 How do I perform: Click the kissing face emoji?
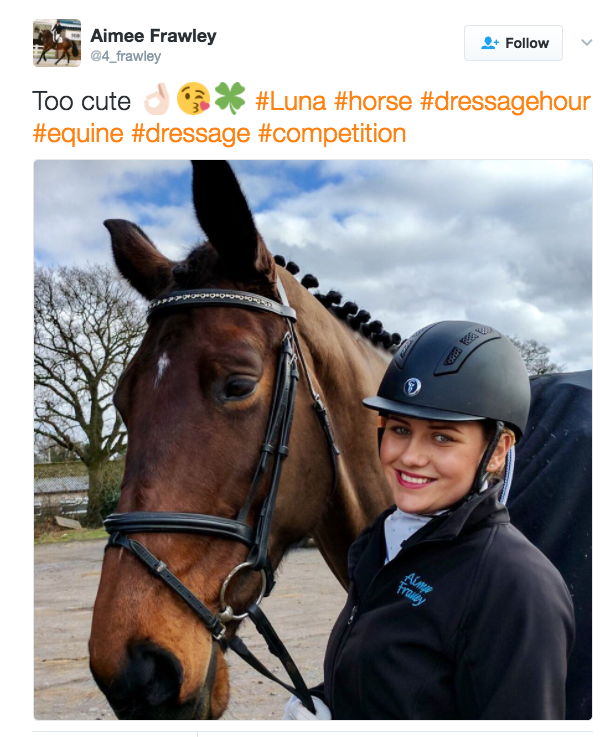click(x=193, y=99)
